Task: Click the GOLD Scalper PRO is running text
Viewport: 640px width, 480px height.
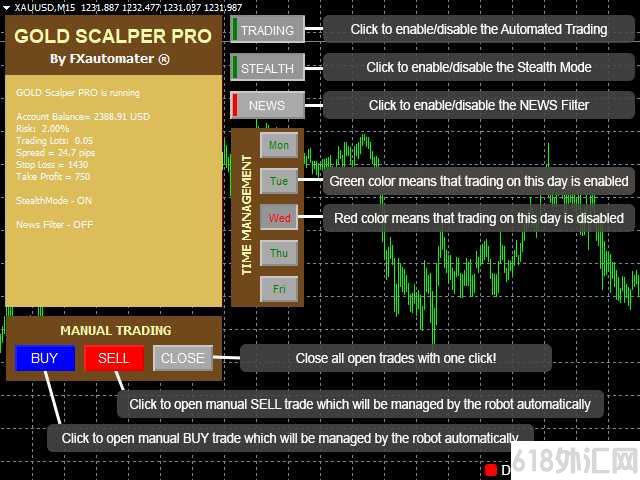Action: 78,93
